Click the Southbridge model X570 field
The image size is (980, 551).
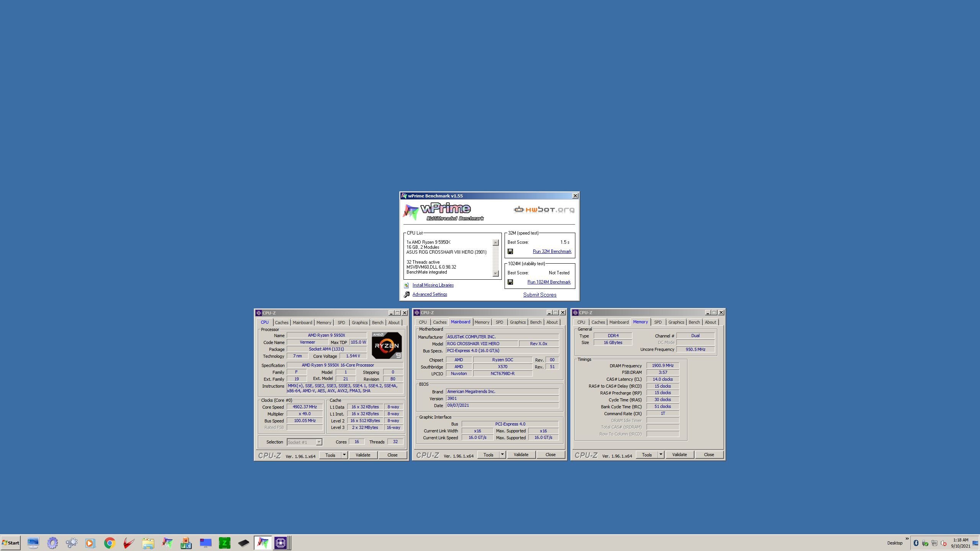503,367
